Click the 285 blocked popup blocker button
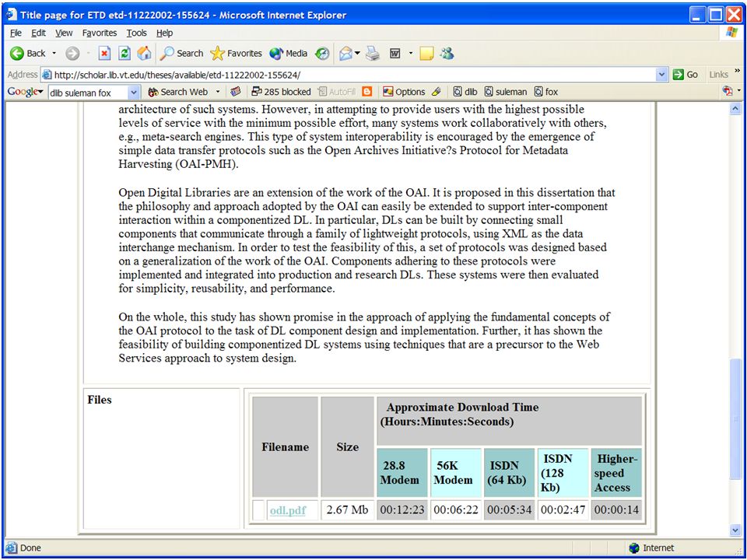 [x=282, y=92]
